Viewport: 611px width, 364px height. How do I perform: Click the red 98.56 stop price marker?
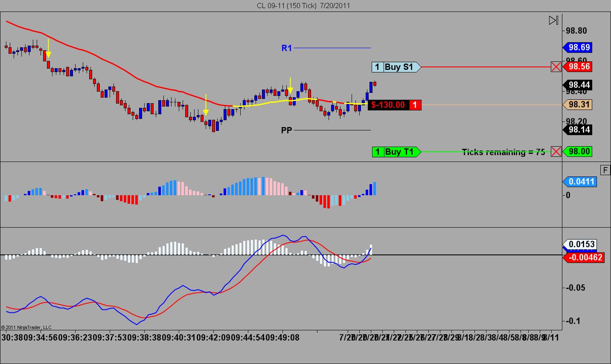pos(577,66)
